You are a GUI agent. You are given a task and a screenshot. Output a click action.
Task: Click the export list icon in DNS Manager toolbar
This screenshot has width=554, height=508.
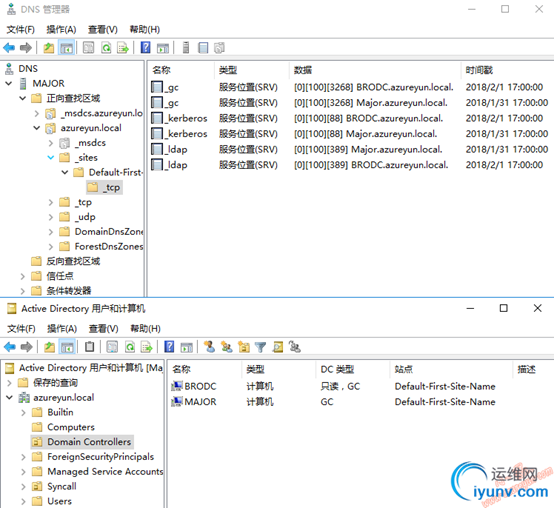pos(123,48)
